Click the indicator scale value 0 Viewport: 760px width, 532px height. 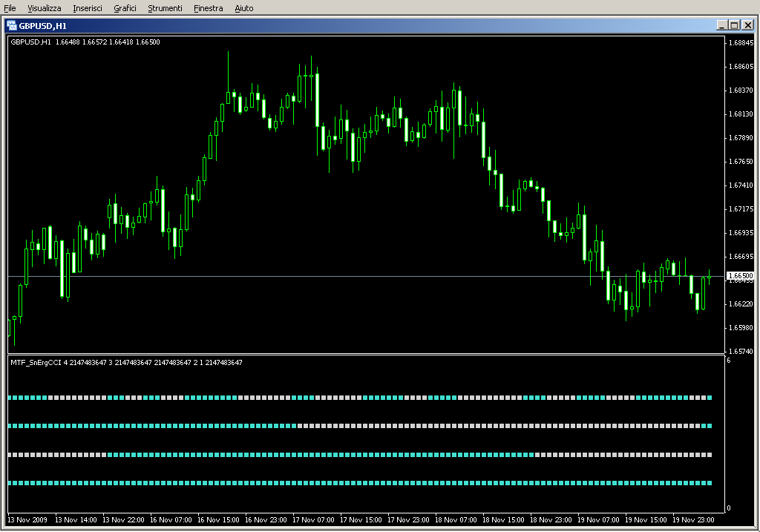[x=729, y=508]
